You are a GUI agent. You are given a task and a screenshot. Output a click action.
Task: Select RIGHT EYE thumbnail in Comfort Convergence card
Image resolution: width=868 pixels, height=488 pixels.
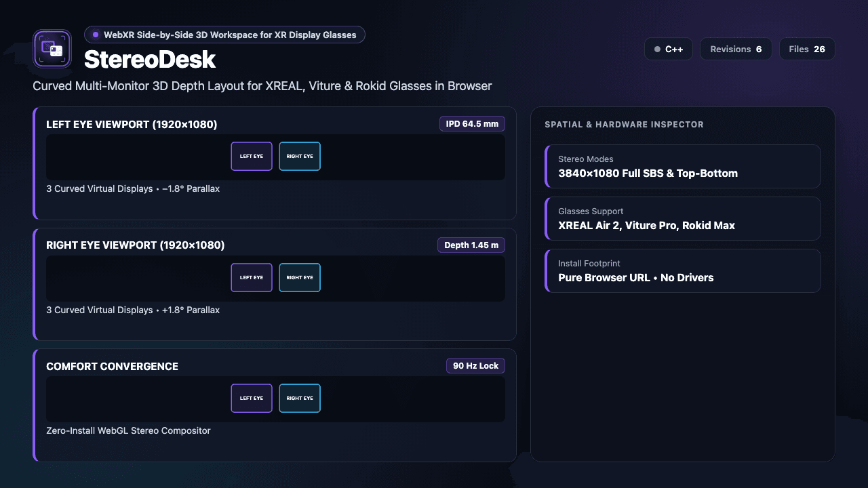(300, 398)
